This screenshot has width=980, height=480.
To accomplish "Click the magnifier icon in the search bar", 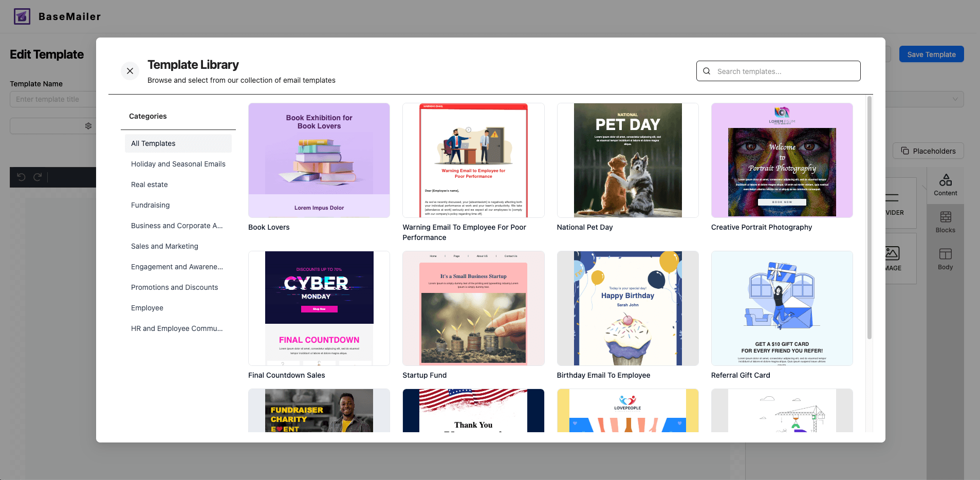I will pos(707,71).
